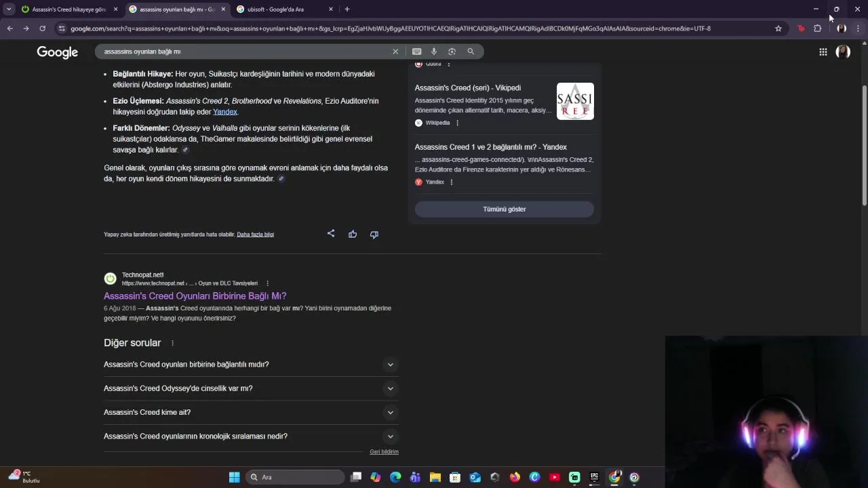
Task: Open the options menu beside Diğer sorular
Action: tap(172, 343)
